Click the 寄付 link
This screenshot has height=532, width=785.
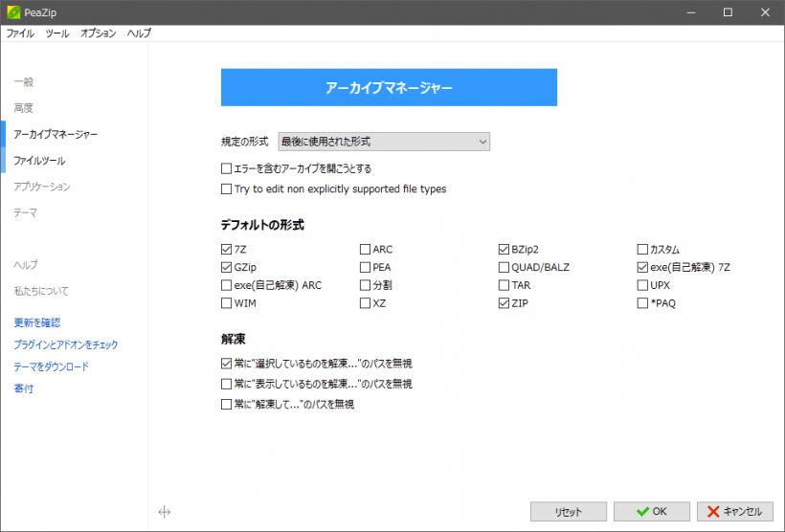(24, 388)
